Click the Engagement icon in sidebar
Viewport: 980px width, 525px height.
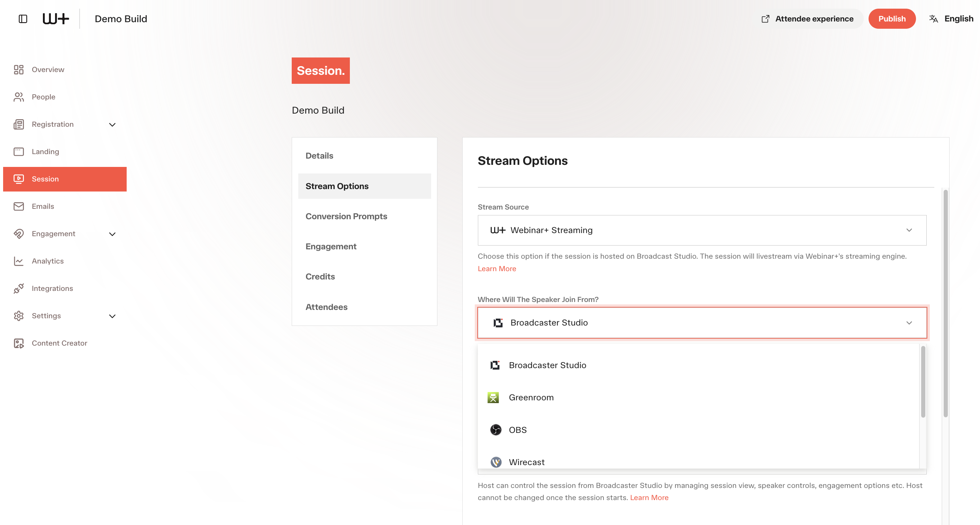[19, 234]
